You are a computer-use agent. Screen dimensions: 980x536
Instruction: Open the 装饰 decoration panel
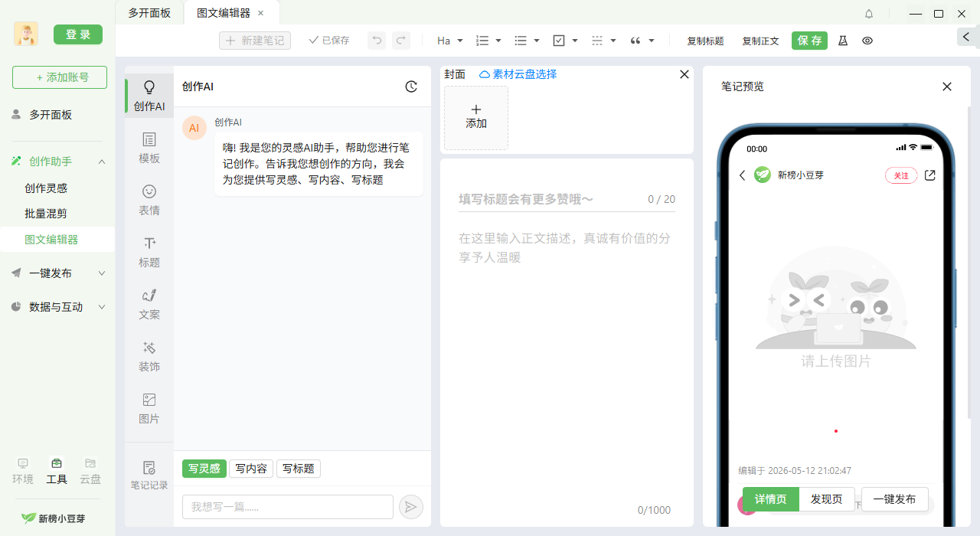tap(149, 357)
